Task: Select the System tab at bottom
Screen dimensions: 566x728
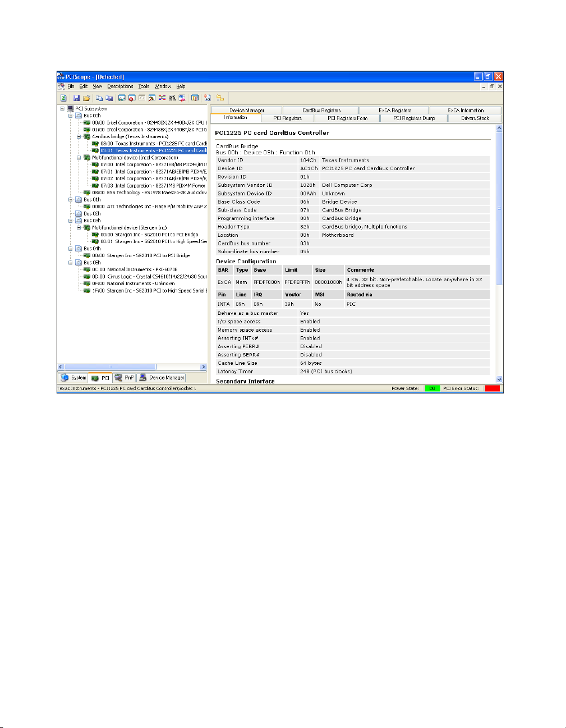Action: coord(73,378)
